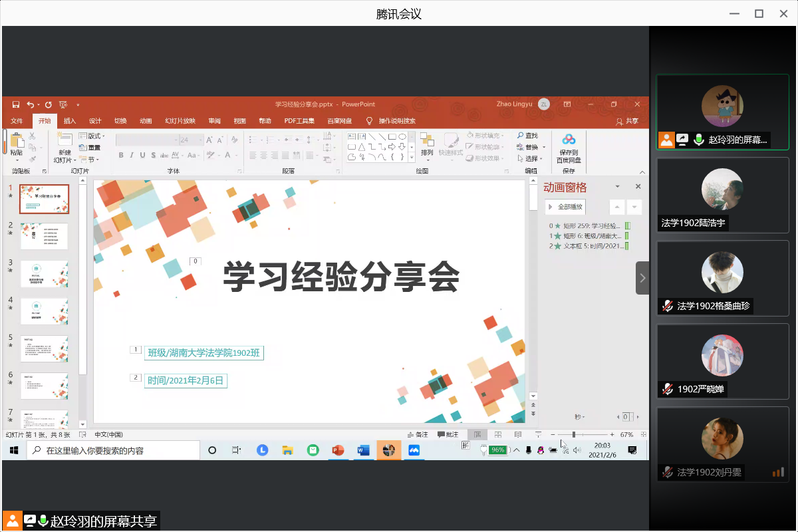Collapse the participant panel with chevron
Viewport: 798px width, 532px height.
(642, 277)
